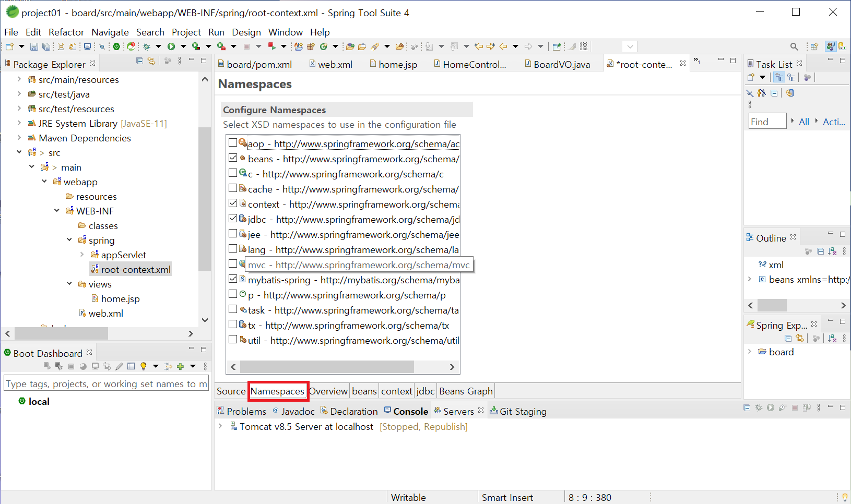The height and width of the screenshot is (504, 851).
Task: Expand the Maven Dependencies node
Action: point(19,138)
